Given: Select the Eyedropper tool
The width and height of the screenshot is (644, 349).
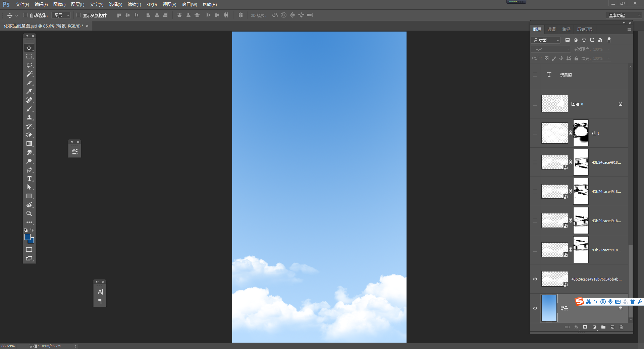Looking at the screenshot, I should tap(29, 91).
